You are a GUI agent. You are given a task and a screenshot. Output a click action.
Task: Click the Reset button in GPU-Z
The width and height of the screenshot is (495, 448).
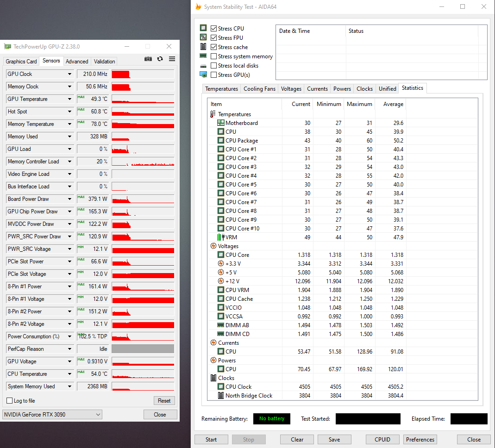(164, 401)
